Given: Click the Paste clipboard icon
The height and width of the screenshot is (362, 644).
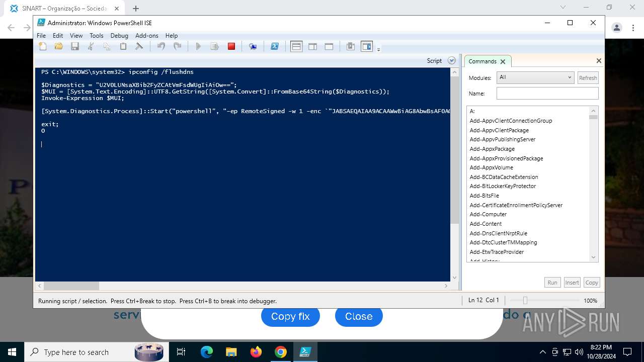Looking at the screenshot, I should pos(123,46).
